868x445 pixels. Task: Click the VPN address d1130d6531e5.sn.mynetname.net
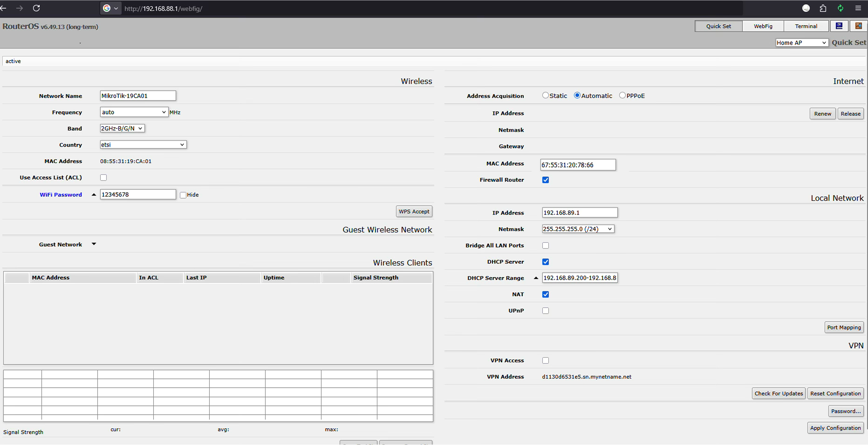pyautogui.click(x=587, y=377)
